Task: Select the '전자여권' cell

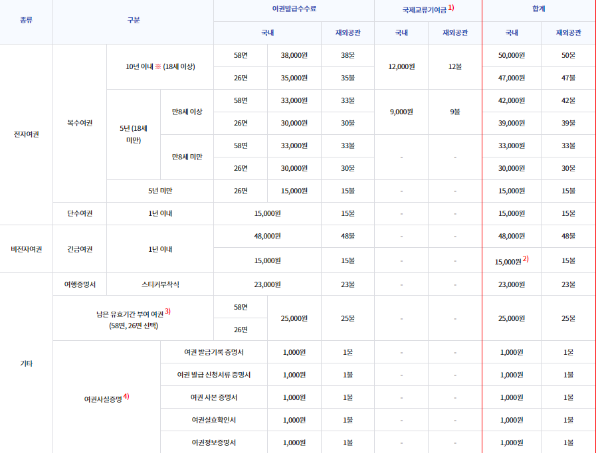Action: (26, 134)
